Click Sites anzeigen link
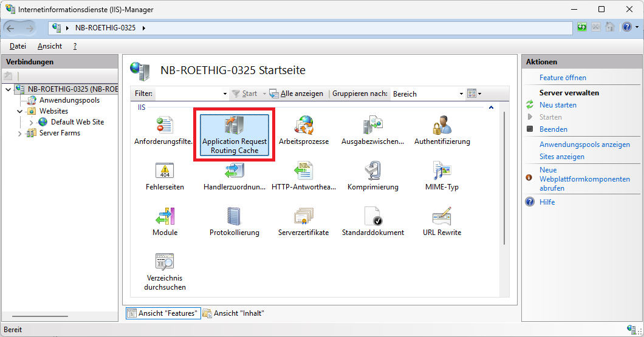This screenshot has width=644, height=337. pos(561,157)
